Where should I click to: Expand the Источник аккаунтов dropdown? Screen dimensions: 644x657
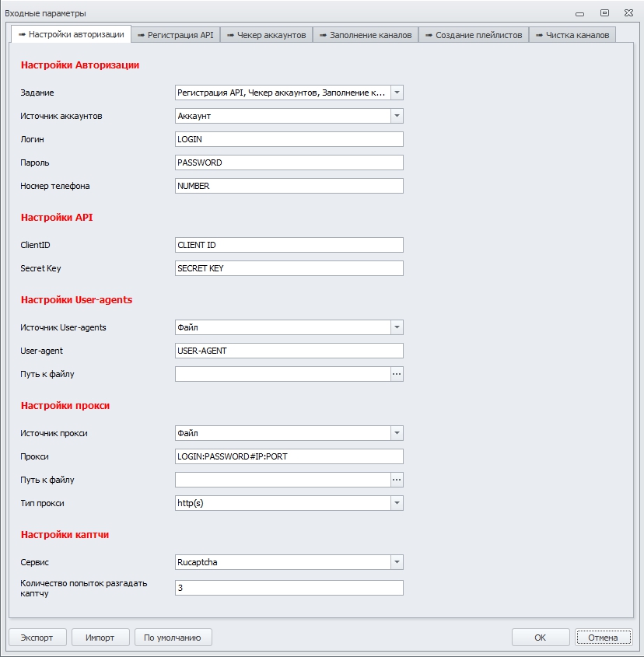point(397,116)
